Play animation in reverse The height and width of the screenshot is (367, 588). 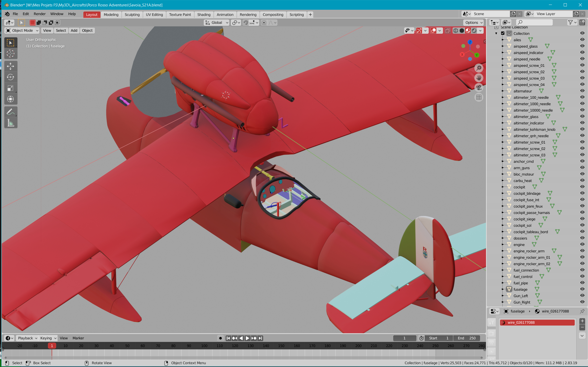[x=241, y=338]
